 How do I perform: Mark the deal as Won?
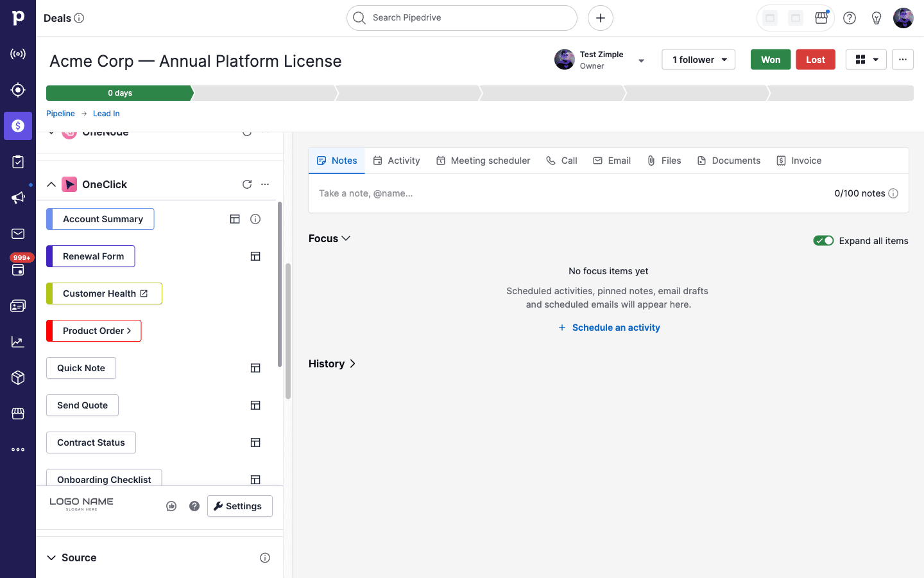tap(771, 60)
